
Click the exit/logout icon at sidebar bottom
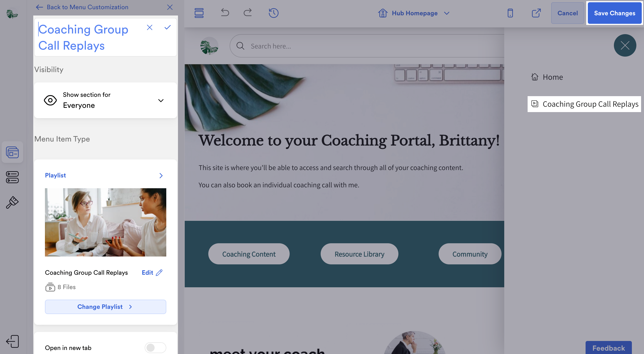(13, 341)
